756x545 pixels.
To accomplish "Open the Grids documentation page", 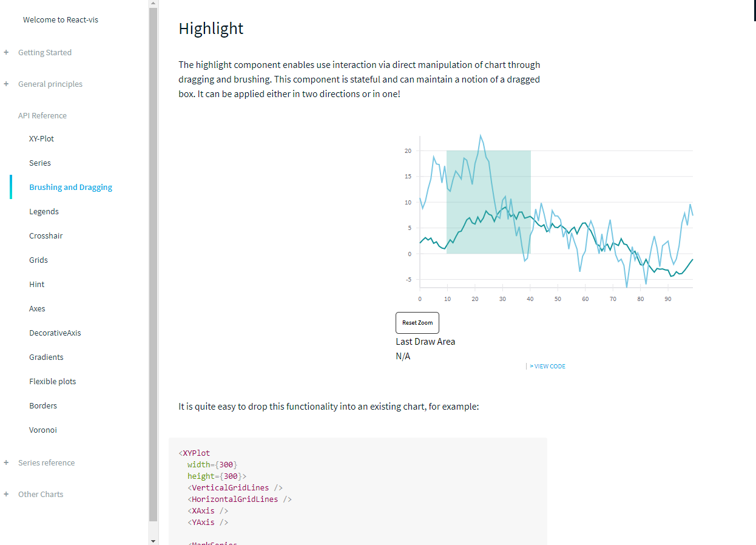I will (38, 260).
